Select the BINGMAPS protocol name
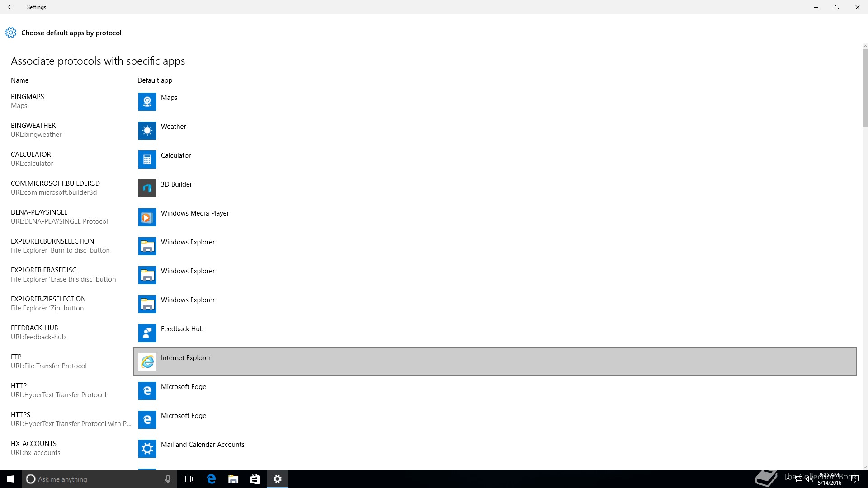Screen dimensions: 868x488 pos(28,97)
